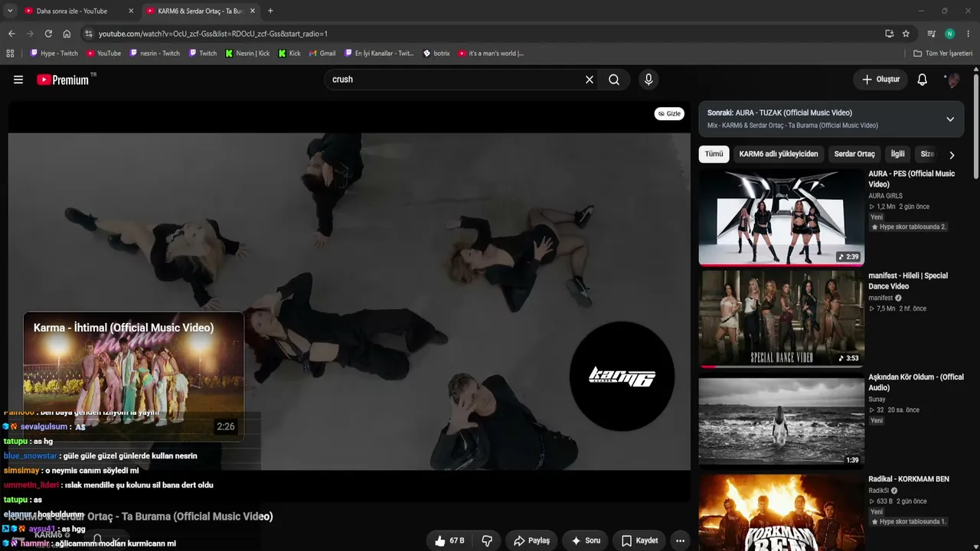Click 'Sunay' channel name
The width and height of the screenshot is (980, 551).
pyautogui.click(x=877, y=399)
